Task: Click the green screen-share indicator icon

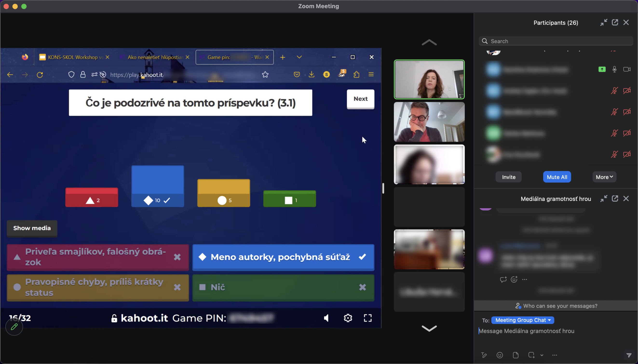Action: point(602,69)
